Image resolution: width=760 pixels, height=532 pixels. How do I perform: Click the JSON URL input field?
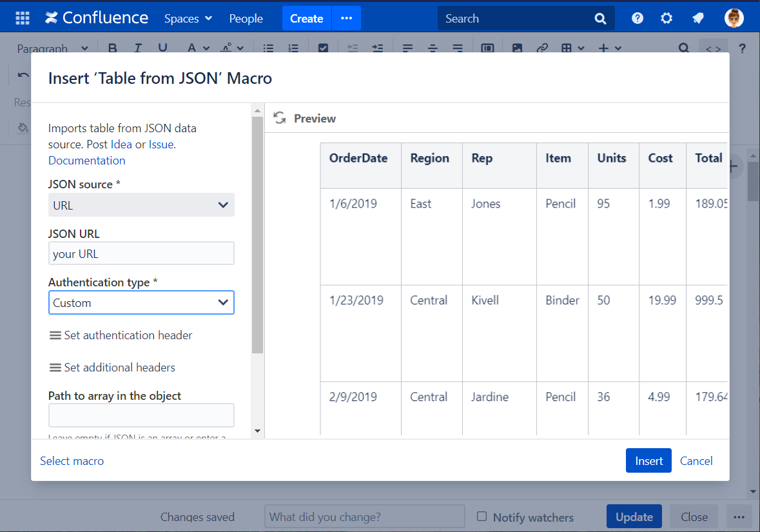click(141, 253)
